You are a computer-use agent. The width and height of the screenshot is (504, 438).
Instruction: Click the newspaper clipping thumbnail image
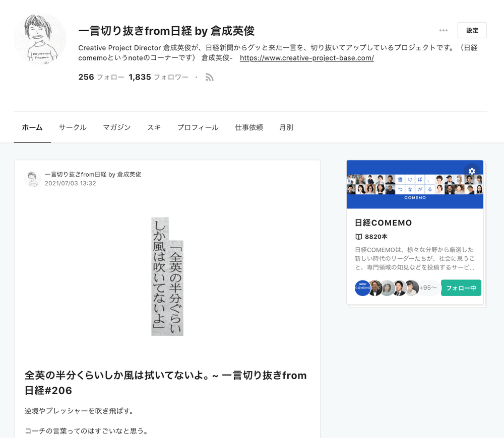click(x=167, y=274)
